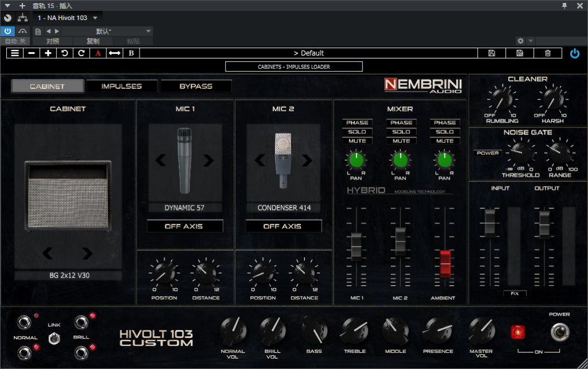Click the RUMBLING cleaner knob
Image resolution: width=588 pixels, height=369 pixels.
[x=502, y=99]
